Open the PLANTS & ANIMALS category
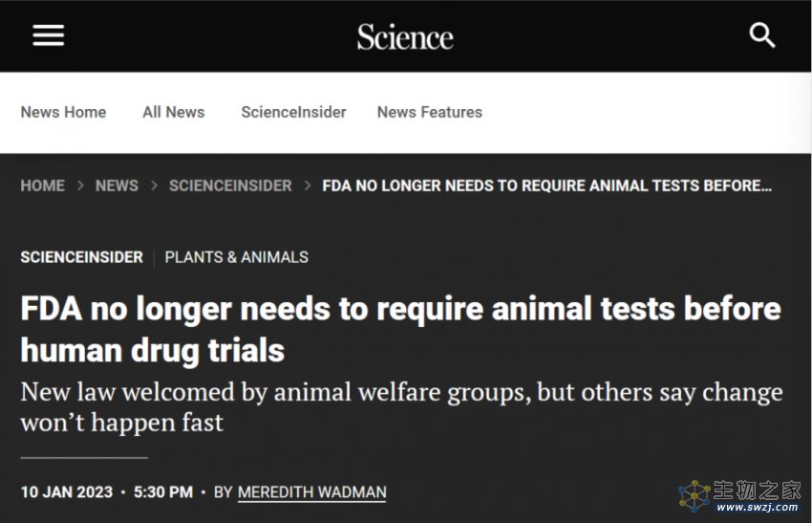The image size is (812, 523). point(237,257)
